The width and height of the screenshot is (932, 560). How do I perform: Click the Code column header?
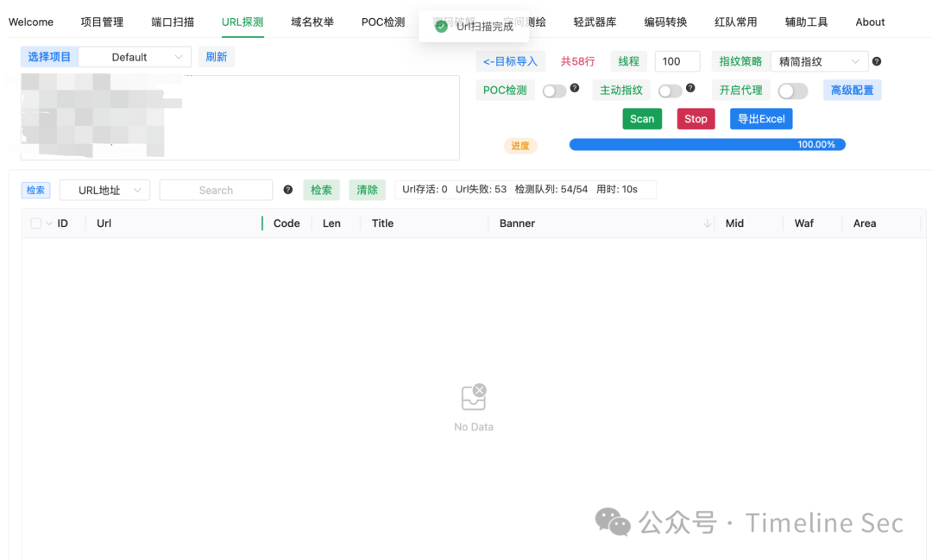coord(287,223)
